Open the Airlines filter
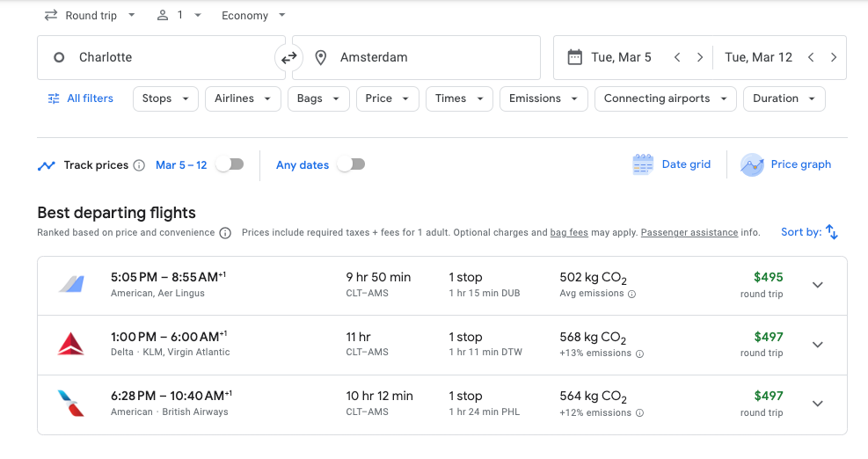The image size is (868, 459). point(243,98)
